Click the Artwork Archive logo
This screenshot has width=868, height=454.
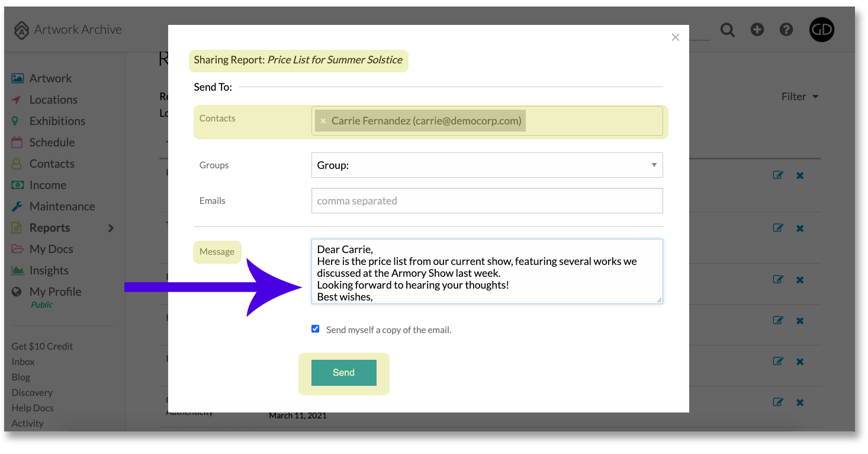[x=68, y=30]
